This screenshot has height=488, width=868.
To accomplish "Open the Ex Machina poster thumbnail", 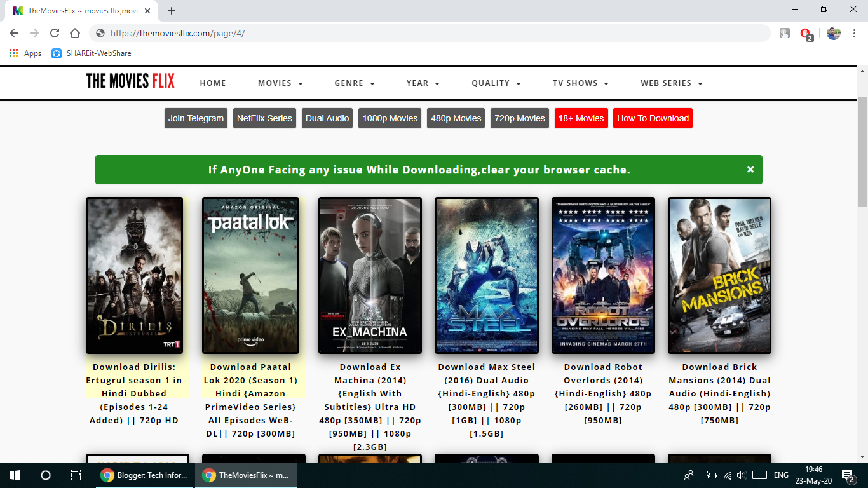I will tap(370, 275).
